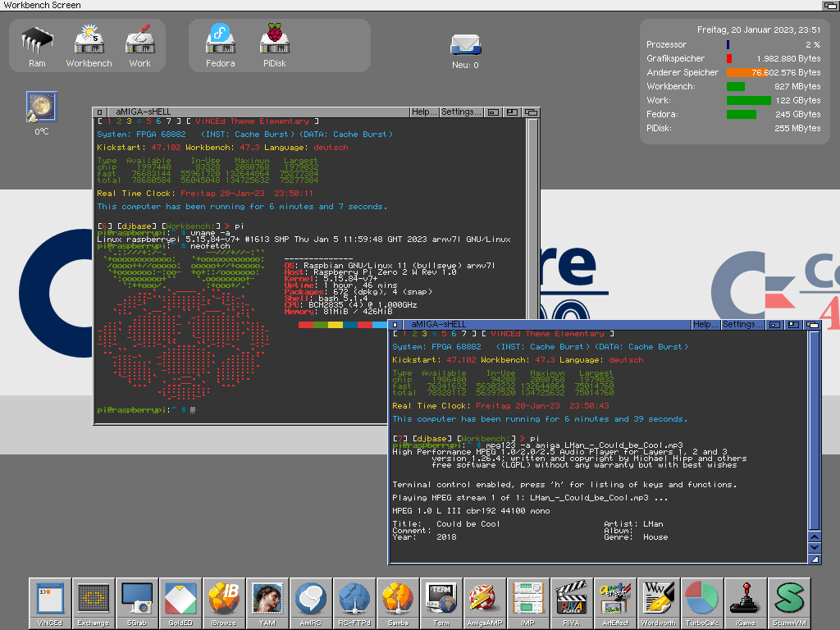Click the date text "Freitag, 20 Januar 2023, 23:51"

pyautogui.click(x=759, y=30)
